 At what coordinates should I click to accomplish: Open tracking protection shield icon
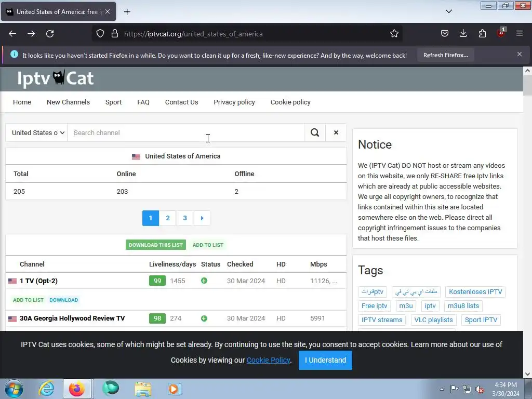click(100, 34)
